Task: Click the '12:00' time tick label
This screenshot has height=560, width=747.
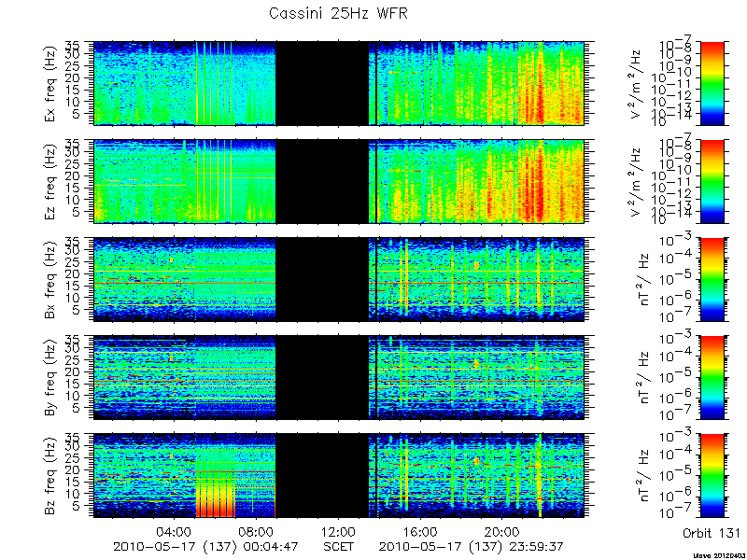Action: 339,531
